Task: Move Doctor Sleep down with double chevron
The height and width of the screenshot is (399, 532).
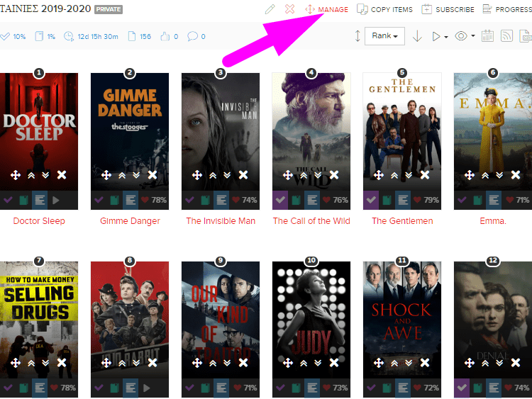Action: pos(45,175)
